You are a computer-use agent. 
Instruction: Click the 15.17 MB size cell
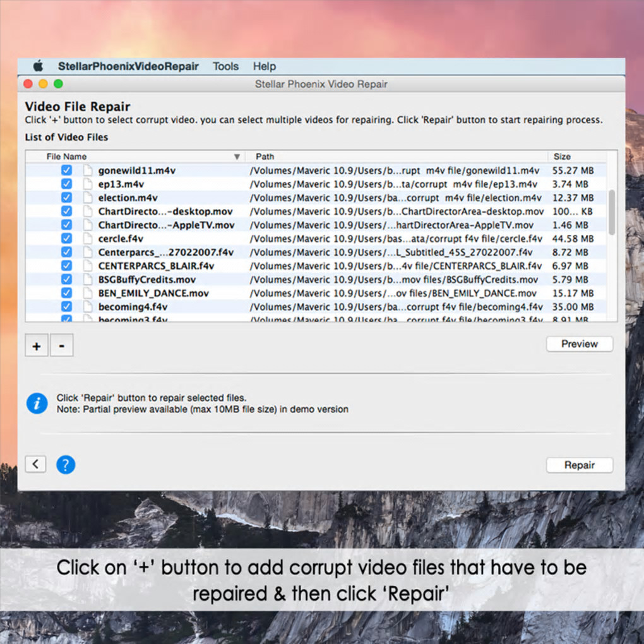573,293
